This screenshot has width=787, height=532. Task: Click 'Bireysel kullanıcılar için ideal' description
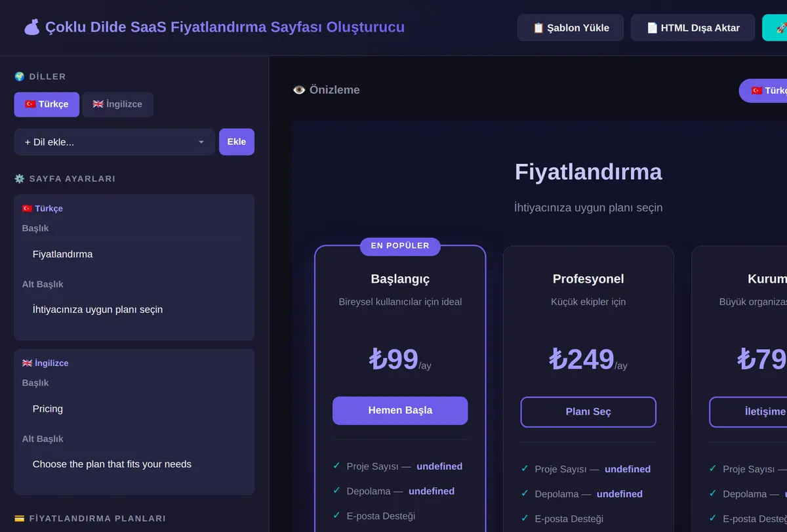click(400, 302)
